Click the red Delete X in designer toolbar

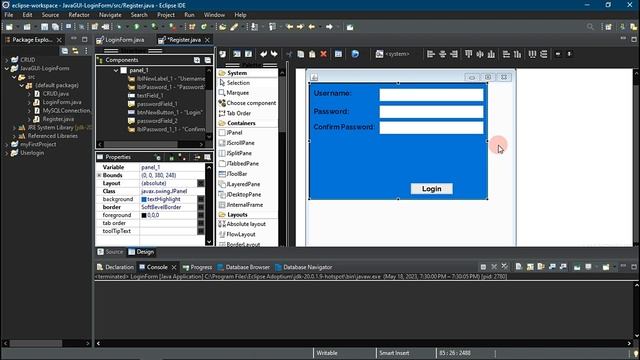click(x=324, y=54)
